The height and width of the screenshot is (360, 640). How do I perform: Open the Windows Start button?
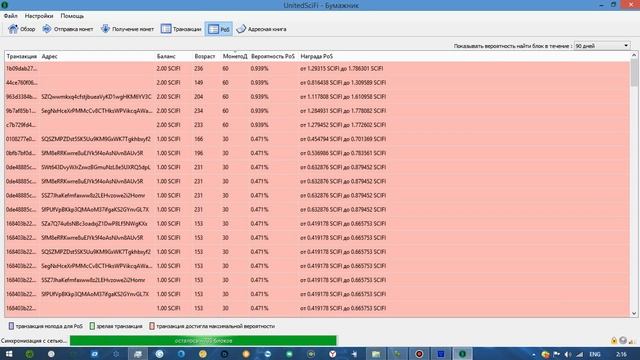(x=9, y=354)
